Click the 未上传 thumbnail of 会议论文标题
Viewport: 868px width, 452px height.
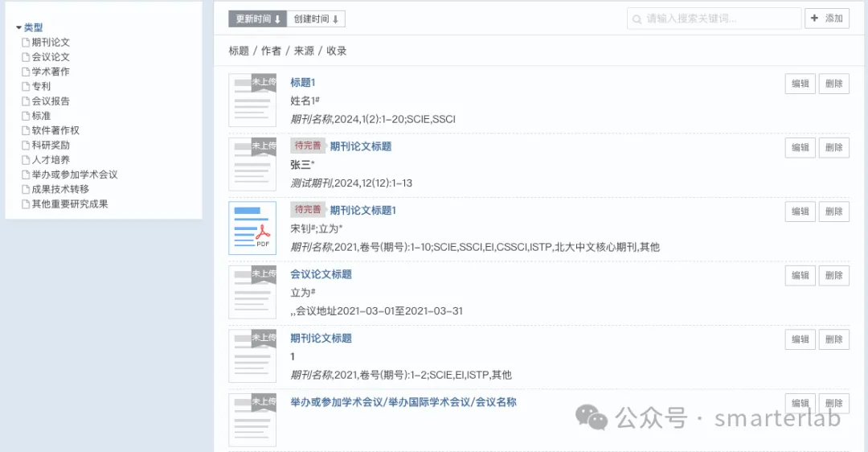click(252, 292)
